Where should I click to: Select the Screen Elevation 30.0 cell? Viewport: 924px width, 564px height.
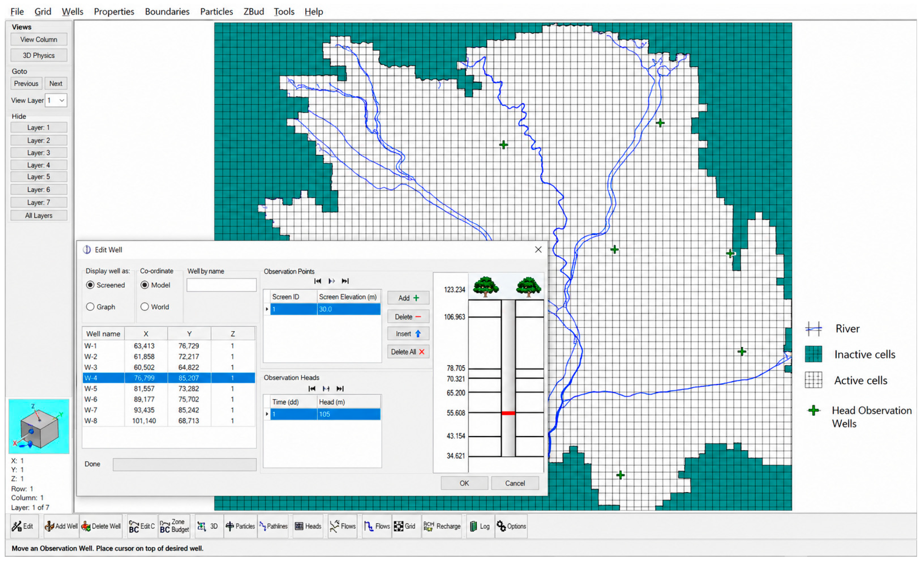[x=349, y=309]
